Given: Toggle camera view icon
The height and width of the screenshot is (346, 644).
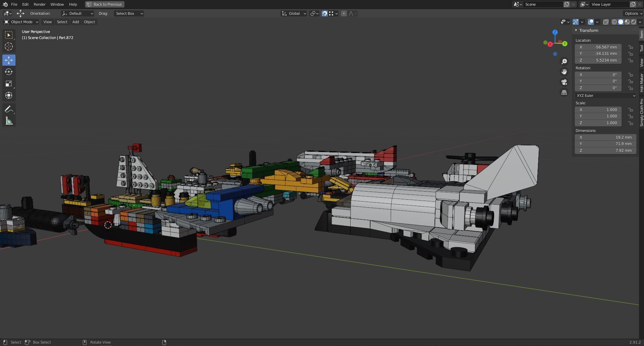Looking at the screenshot, I should (564, 82).
